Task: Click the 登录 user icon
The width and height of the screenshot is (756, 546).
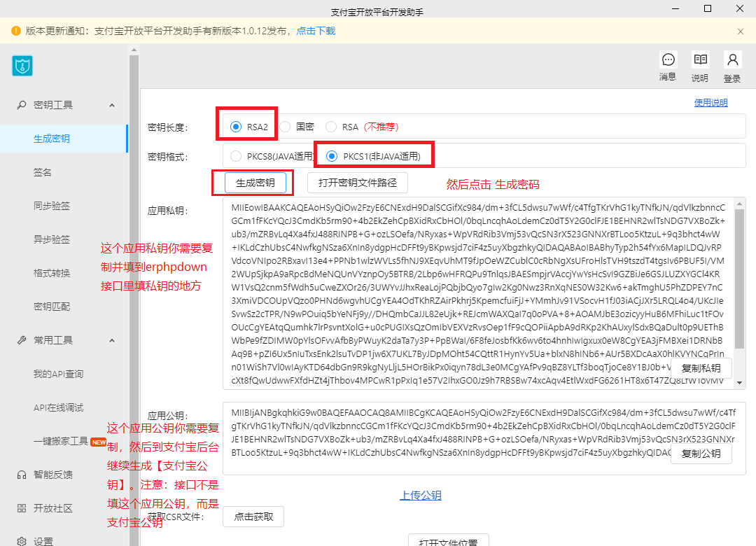Action: pos(732,59)
